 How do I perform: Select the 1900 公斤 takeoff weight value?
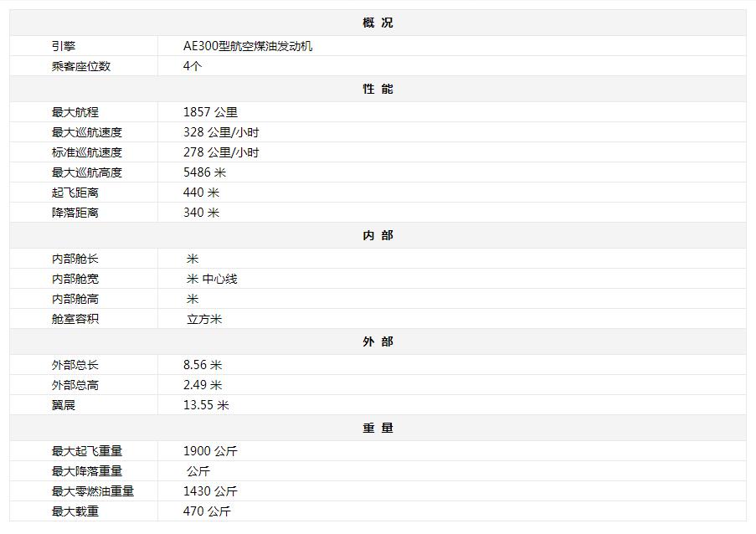point(210,451)
